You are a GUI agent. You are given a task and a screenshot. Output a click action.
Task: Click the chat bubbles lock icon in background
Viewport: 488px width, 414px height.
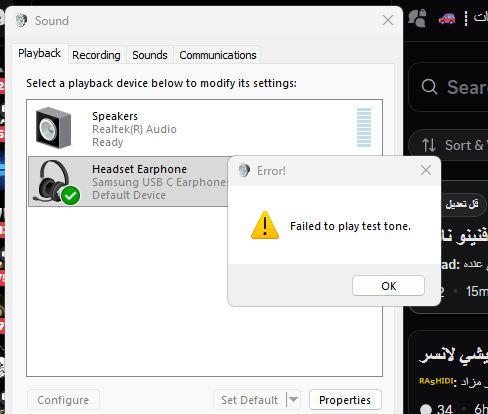(417, 18)
